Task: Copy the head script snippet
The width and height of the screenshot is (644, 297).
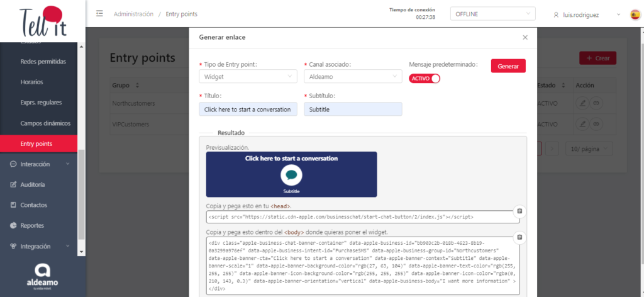Action: (x=519, y=211)
